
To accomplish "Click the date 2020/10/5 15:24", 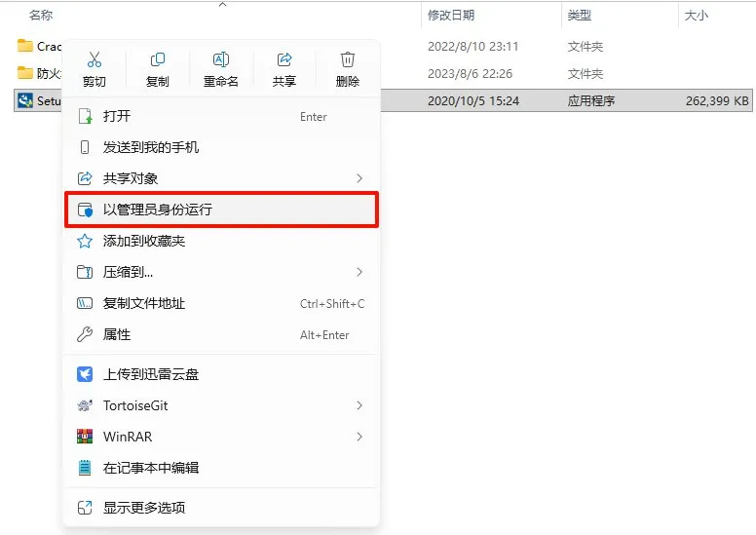I will (x=473, y=100).
